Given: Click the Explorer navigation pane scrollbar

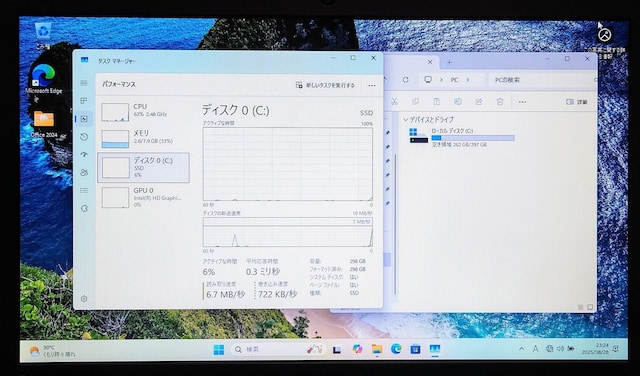Looking at the screenshot, I should click(x=396, y=225).
